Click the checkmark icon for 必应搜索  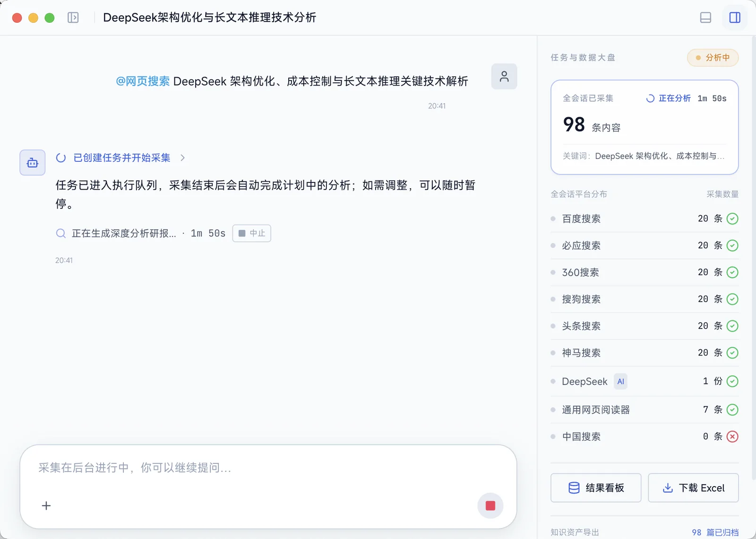[x=732, y=245]
